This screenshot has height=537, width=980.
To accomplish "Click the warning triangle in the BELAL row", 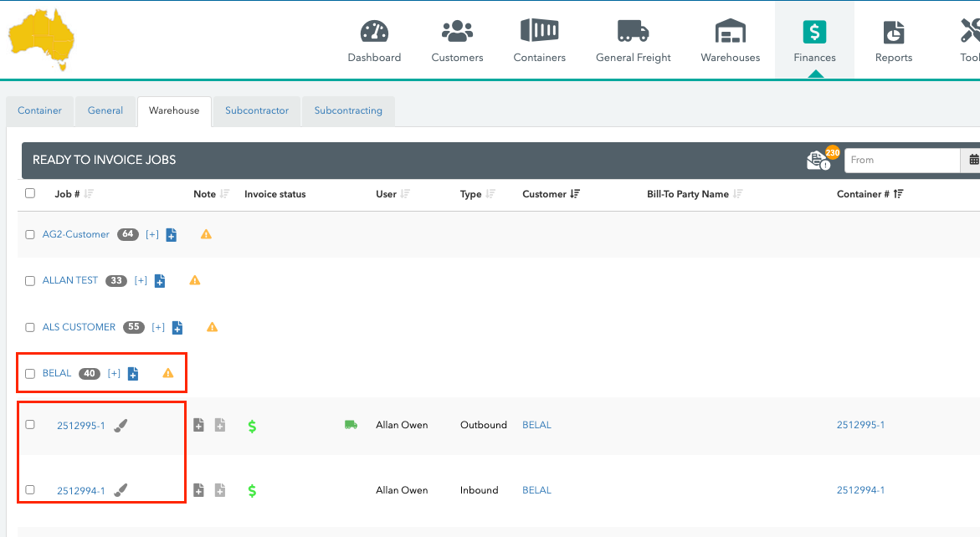I will [x=168, y=373].
